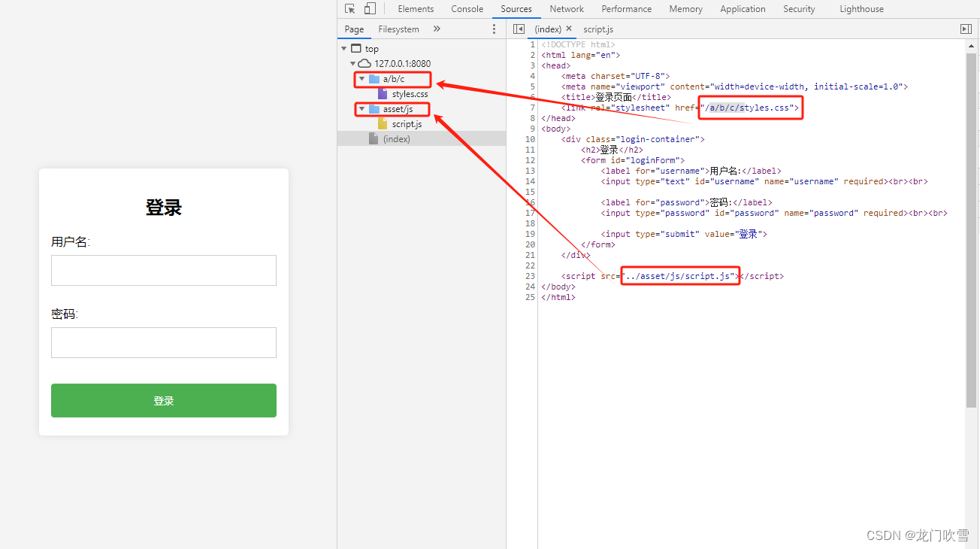Screen dimensions: 980x549
Task: Open the Console tab
Action: (467, 9)
